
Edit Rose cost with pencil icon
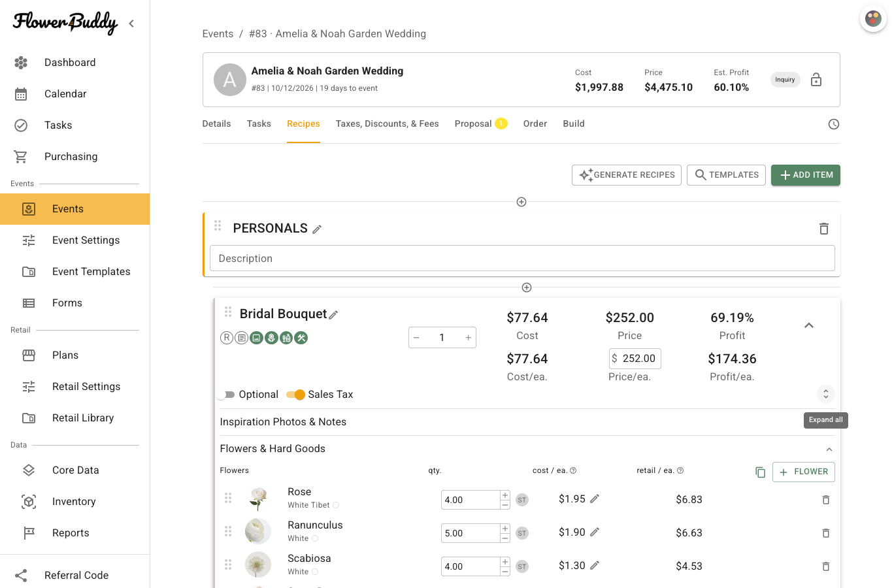[x=595, y=498]
